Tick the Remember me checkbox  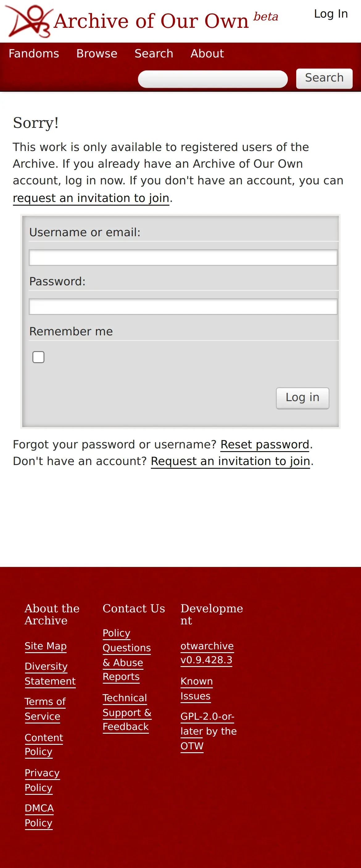pyautogui.click(x=38, y=357)
